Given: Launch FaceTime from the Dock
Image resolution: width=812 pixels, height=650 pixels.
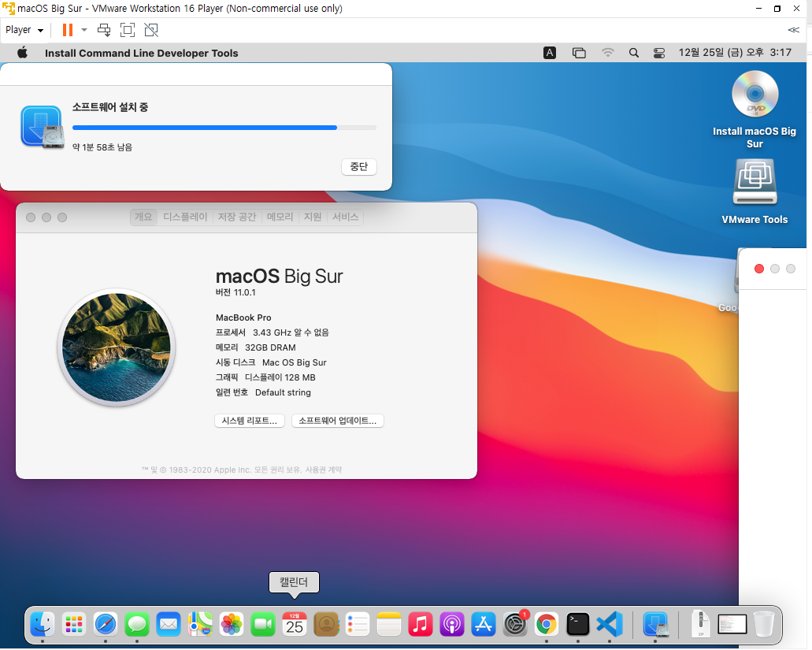Looking at the screenshot, I should [263, 624].
